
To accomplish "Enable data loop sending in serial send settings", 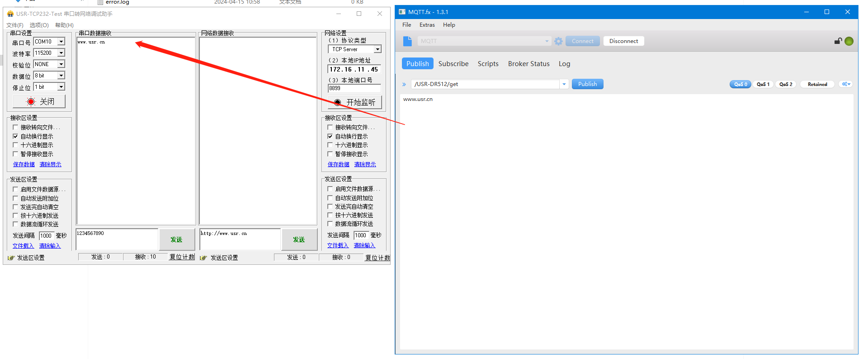I will (16, 224).
